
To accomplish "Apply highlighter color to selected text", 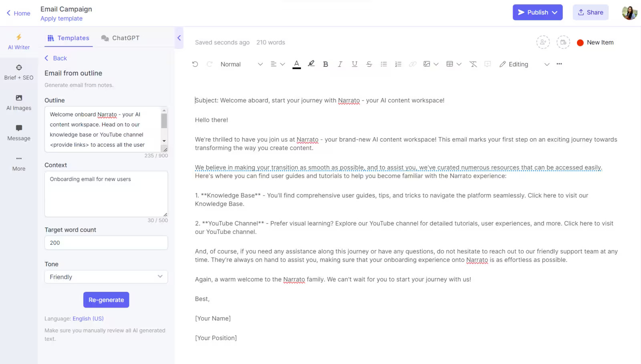I will coord(311,64).
